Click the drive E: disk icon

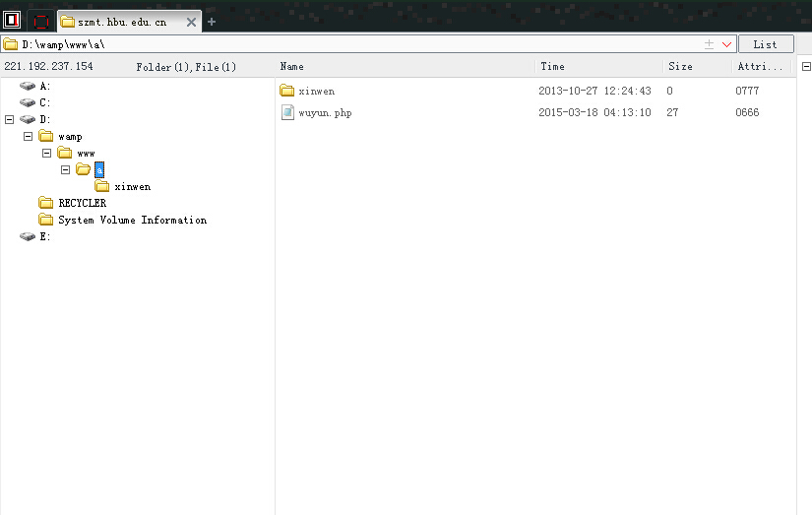click(28, 236)
